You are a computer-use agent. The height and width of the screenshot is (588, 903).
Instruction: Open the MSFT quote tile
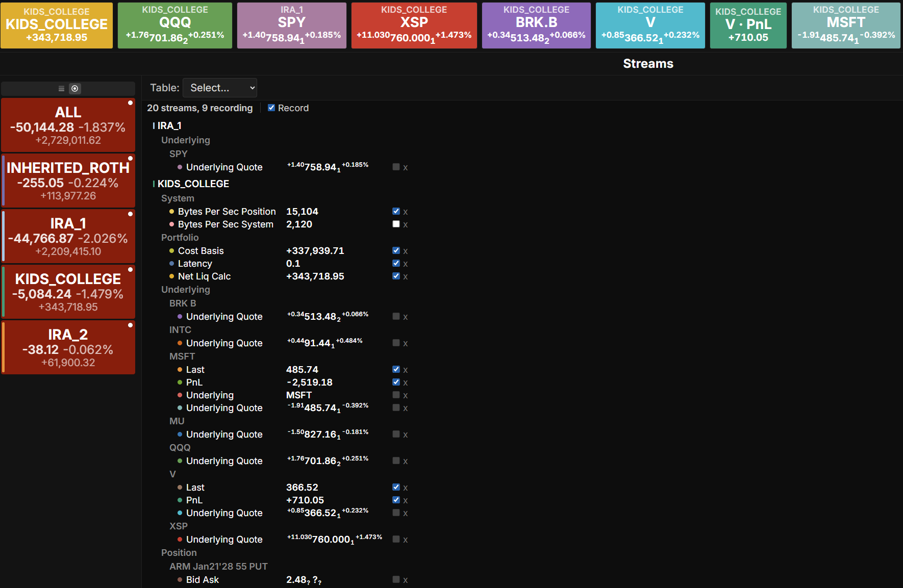pos(846,25)
